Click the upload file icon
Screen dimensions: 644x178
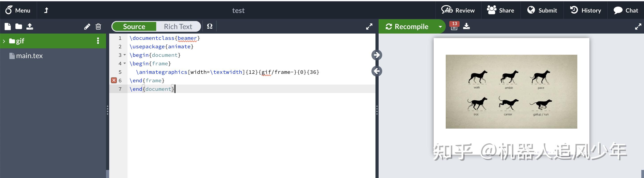point(30,27)
